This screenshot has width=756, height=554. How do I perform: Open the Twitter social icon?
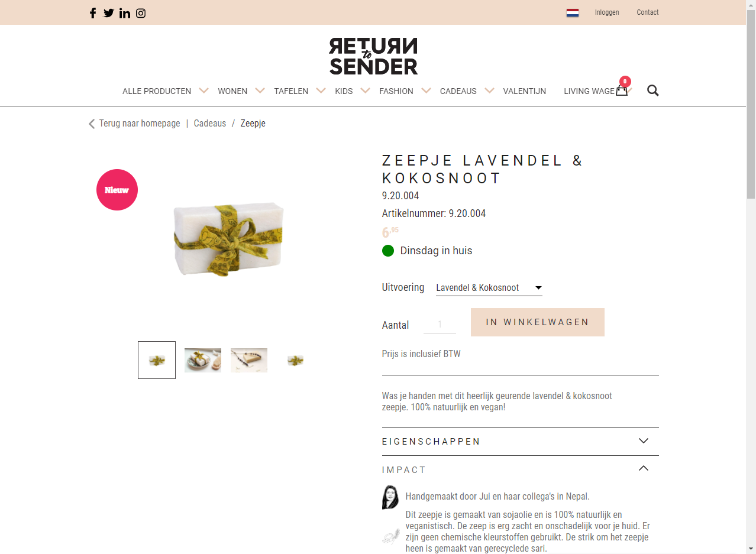109,13
